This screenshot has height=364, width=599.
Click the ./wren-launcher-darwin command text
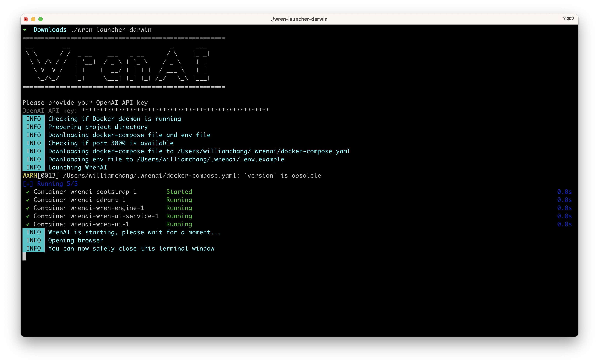[x=111, y=30]
